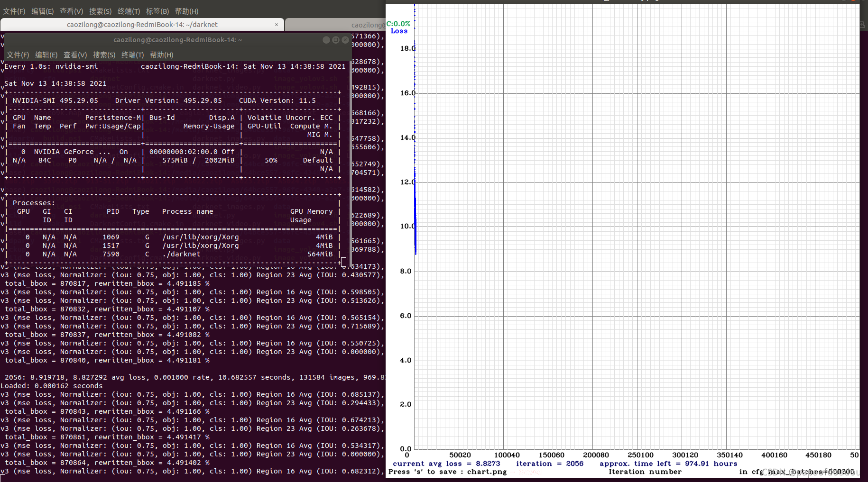This screenshot has width=868, height=482.
Task: Click the 'Loss' axis label on the chart
Action: 399,31
